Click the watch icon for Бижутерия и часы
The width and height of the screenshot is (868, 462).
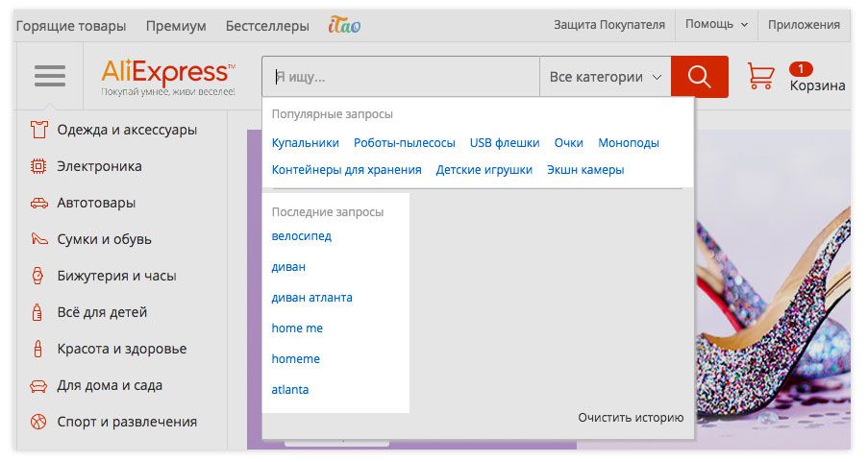click(x=37, y=276)
